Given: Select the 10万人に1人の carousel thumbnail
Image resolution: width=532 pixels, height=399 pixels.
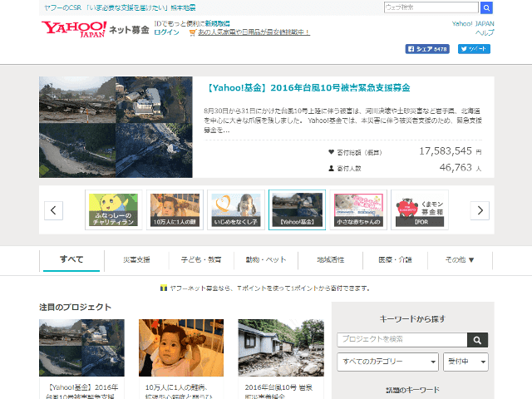Looking at the screenshot, I should point(175,210).
